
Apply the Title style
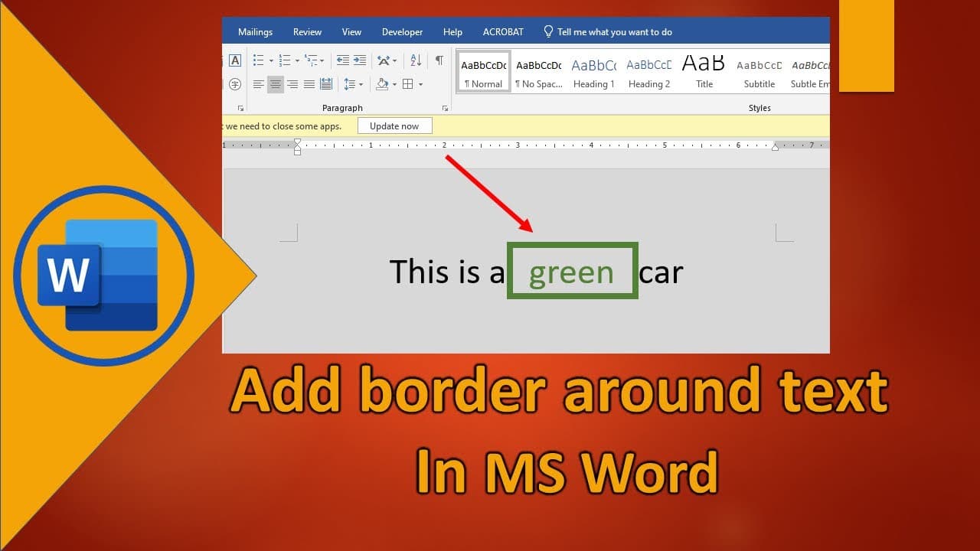pos(704,71)
